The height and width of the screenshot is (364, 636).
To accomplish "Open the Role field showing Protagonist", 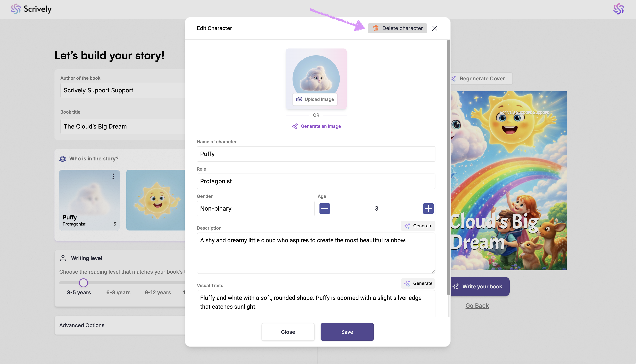I will coord(316,181).
